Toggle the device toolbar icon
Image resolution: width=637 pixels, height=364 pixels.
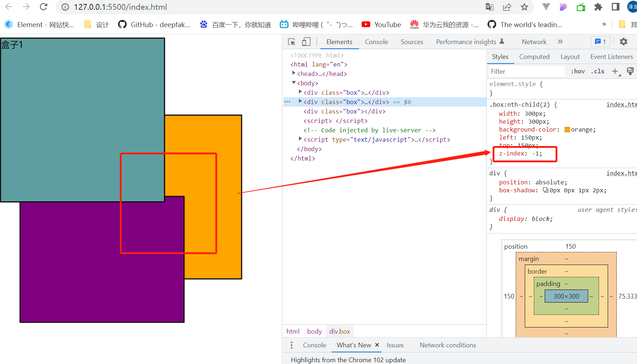pos(306,42)
